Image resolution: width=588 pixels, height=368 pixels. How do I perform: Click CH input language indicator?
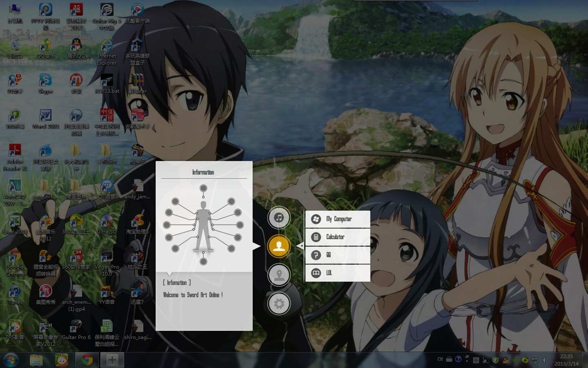coord(440,359)
